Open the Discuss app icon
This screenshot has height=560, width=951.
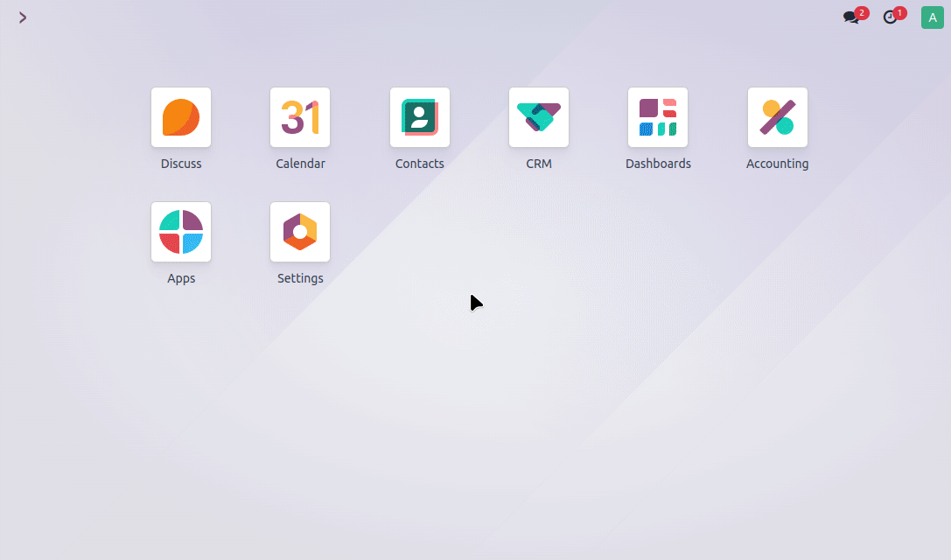[181, 117]
